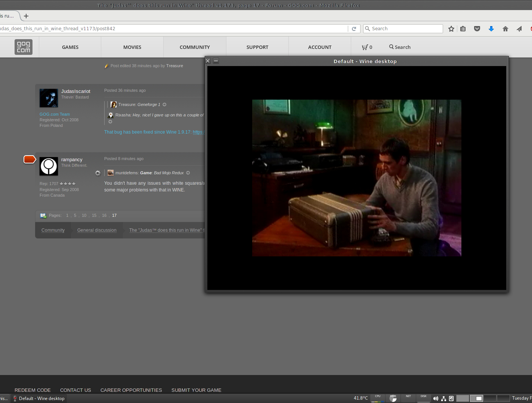Save to Pocket icon in toolbar
This screenshot has height=403, width=532.
(x=477, y=29)
